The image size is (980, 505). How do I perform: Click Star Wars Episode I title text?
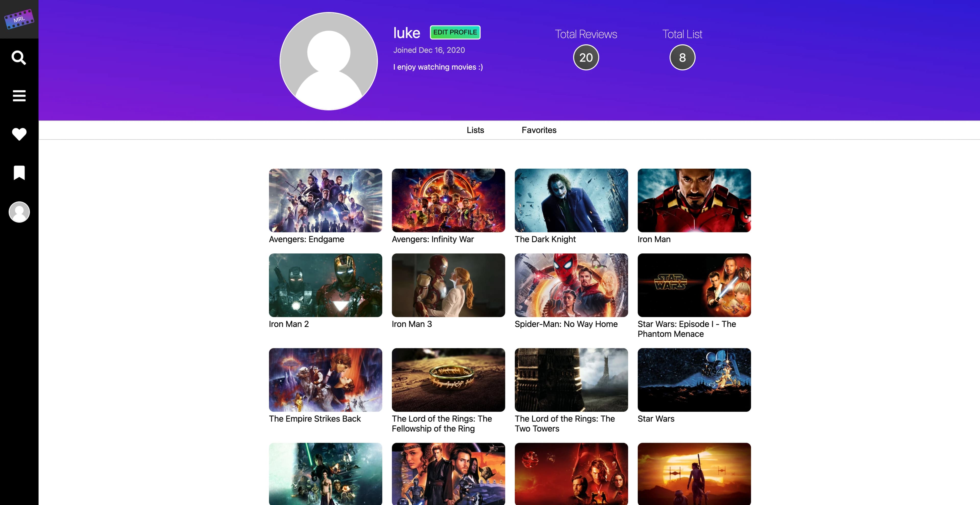687,329
